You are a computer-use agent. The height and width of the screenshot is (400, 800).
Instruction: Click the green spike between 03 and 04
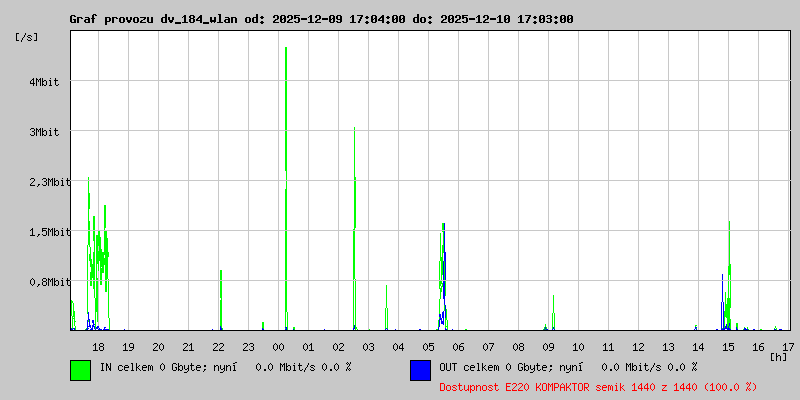coord(386,308)
